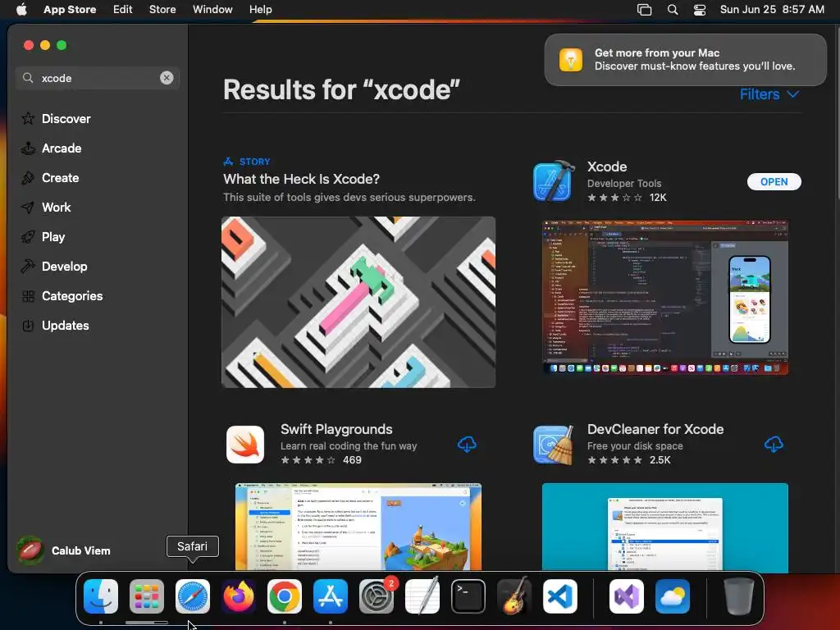Open TextEdit from the Dock

tap(422, 596)
